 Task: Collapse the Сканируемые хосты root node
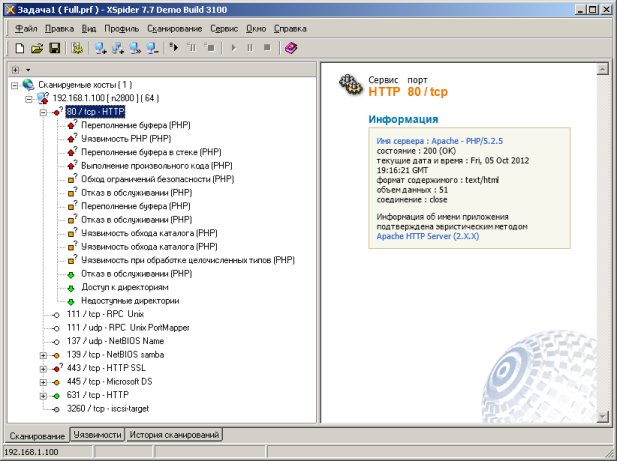[x=15, y=85]
